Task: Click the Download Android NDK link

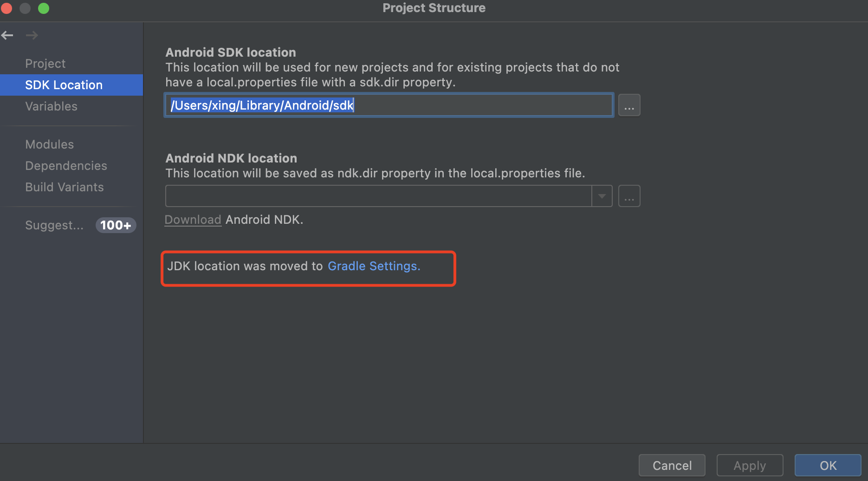Action: tap(193, 220)
